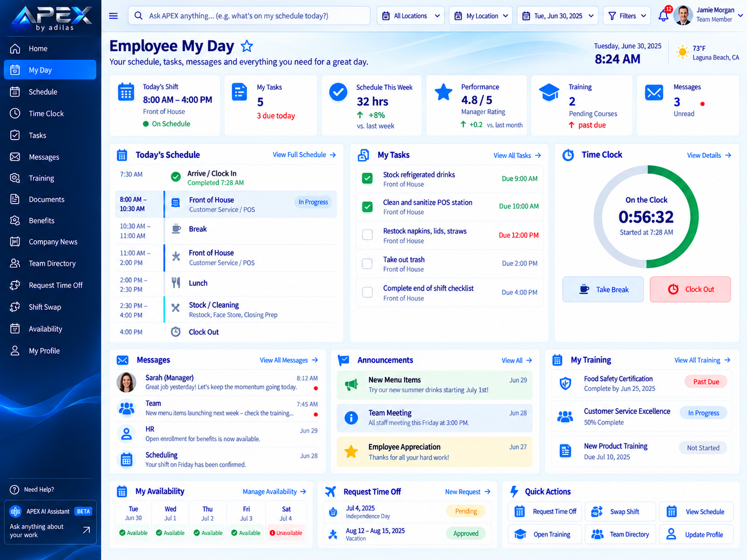The width and height of the screenshot is (747, 560).
Task: Open Request Time Off sidebar item
Action: pyautogui.click(x=50, y=285)
